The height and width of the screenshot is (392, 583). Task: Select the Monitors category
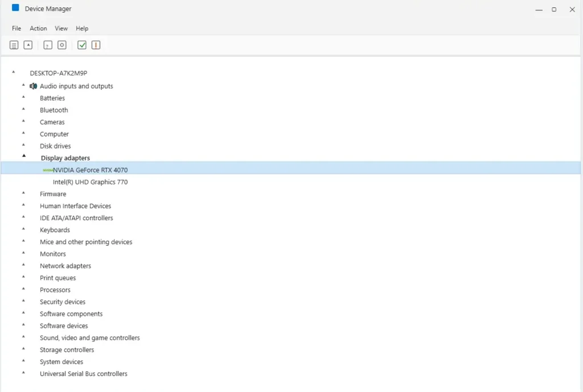click(53, 253)
